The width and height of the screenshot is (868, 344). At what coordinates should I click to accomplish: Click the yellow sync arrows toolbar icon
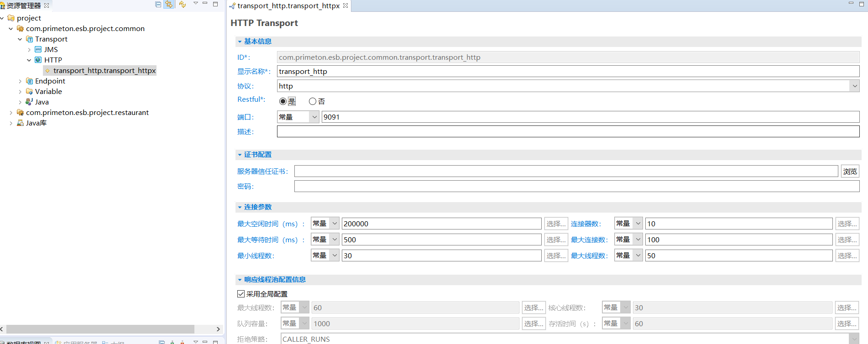point(183,5)
